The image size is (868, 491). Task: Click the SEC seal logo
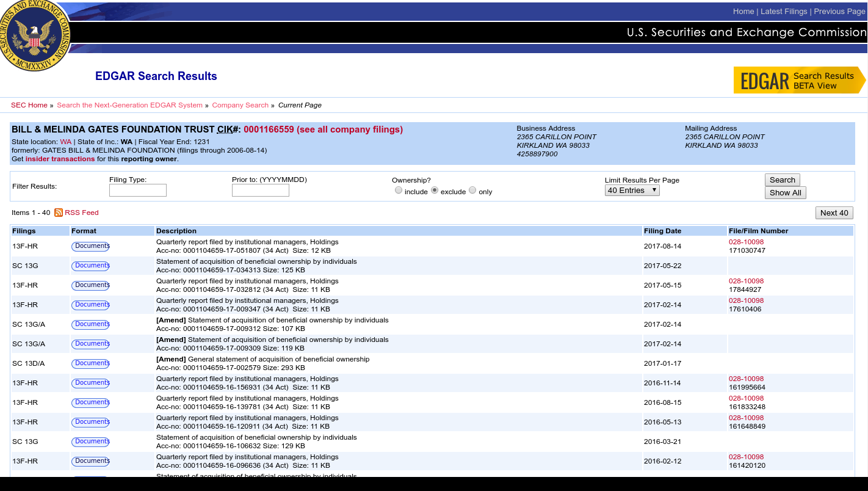34,35
